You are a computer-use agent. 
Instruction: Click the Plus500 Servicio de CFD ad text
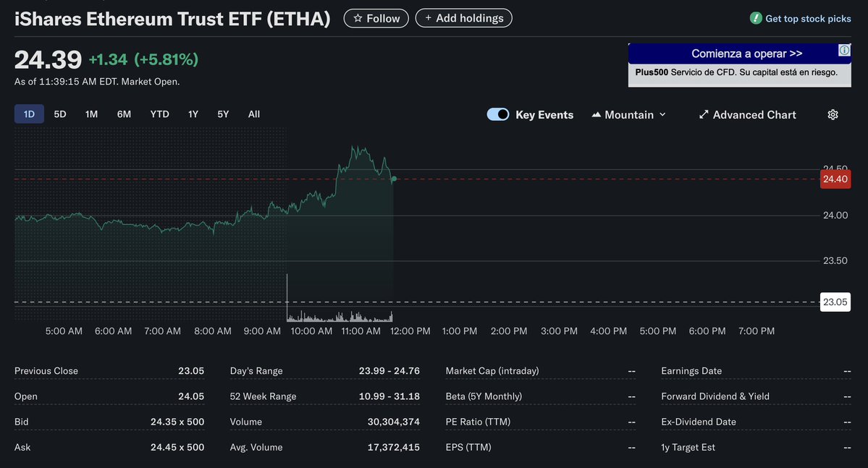[736, 72]
